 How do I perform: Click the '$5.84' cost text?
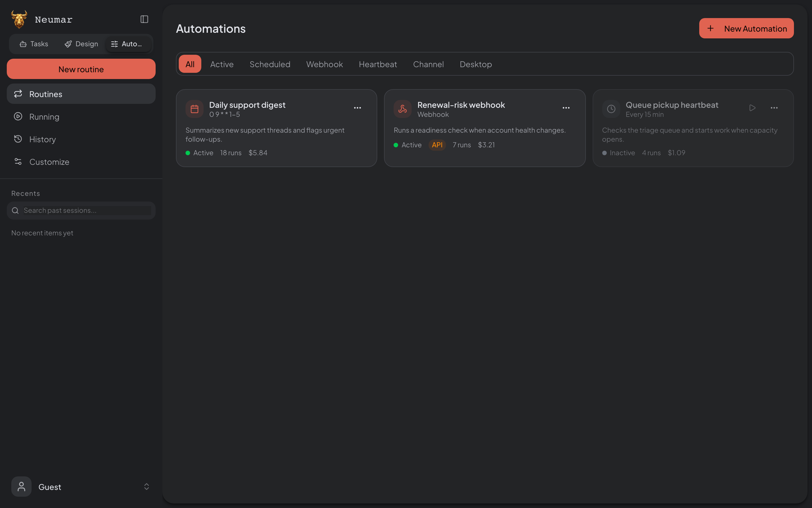258,153
